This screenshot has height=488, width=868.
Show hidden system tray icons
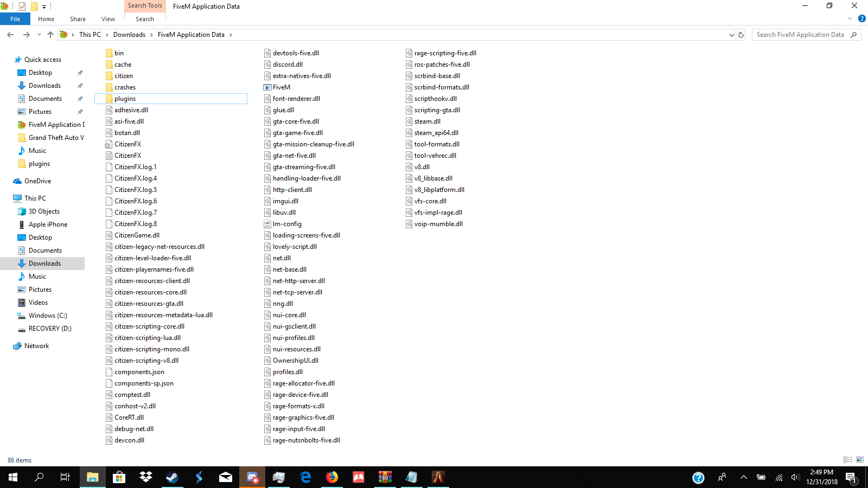pyautogui.click(x=744, y=477)
